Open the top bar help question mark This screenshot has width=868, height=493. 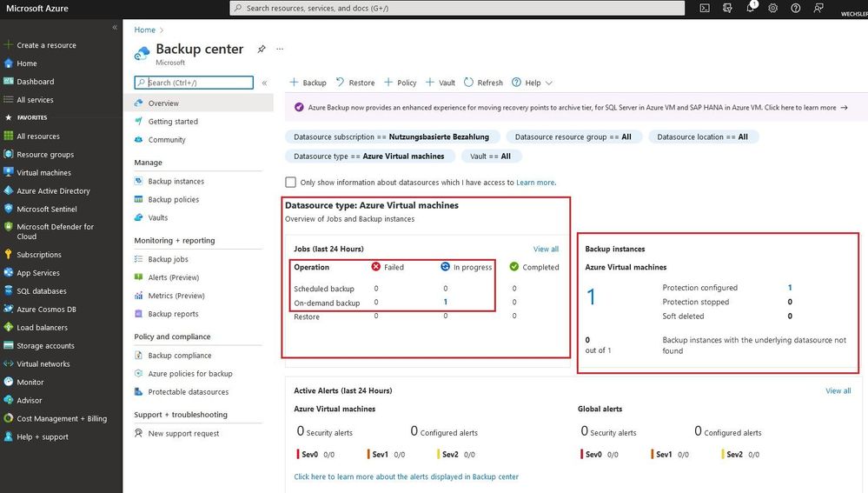click(796, 8)
